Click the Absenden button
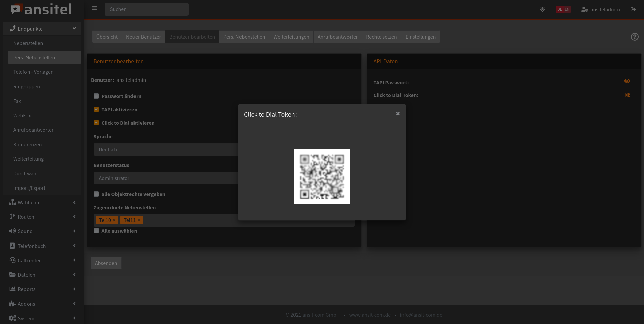 click(x=106, y=263)
